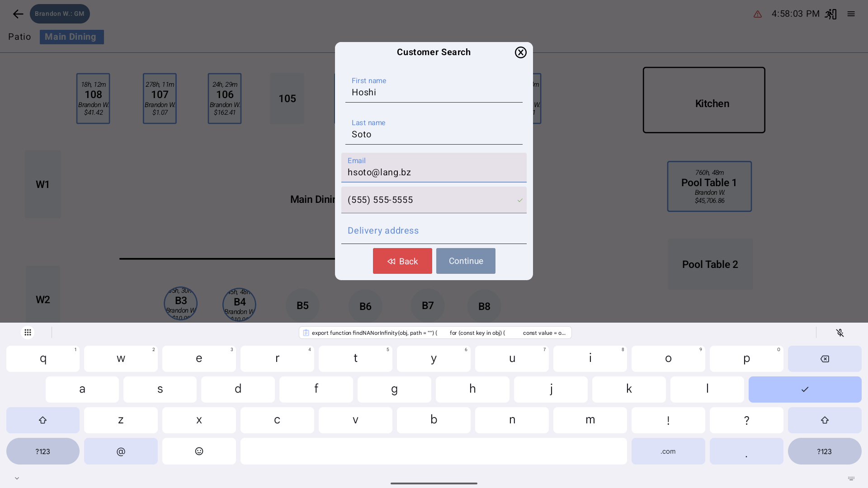Select the Main Dining tab
This screenshot has width=868, height=488.
71,37
